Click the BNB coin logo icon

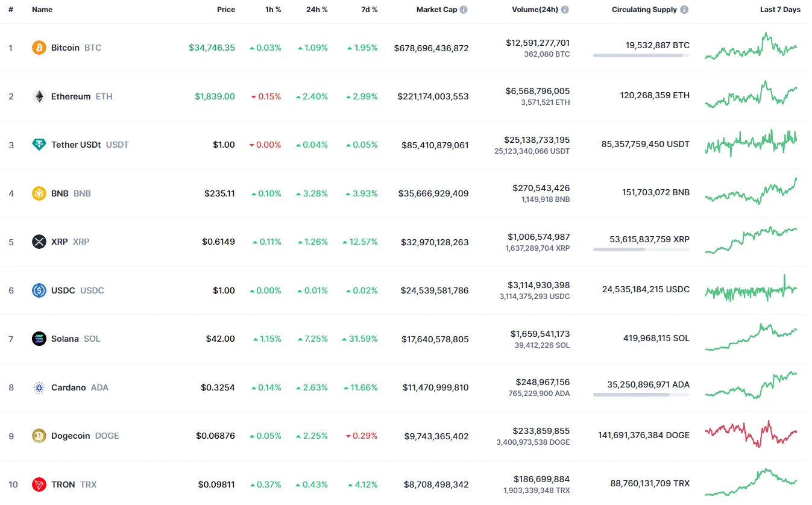(39, 193)
